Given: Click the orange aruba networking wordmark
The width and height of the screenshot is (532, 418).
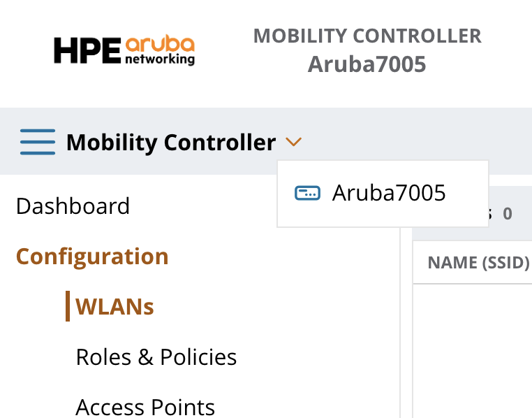Looking at the screenshot, I should 160,51.
